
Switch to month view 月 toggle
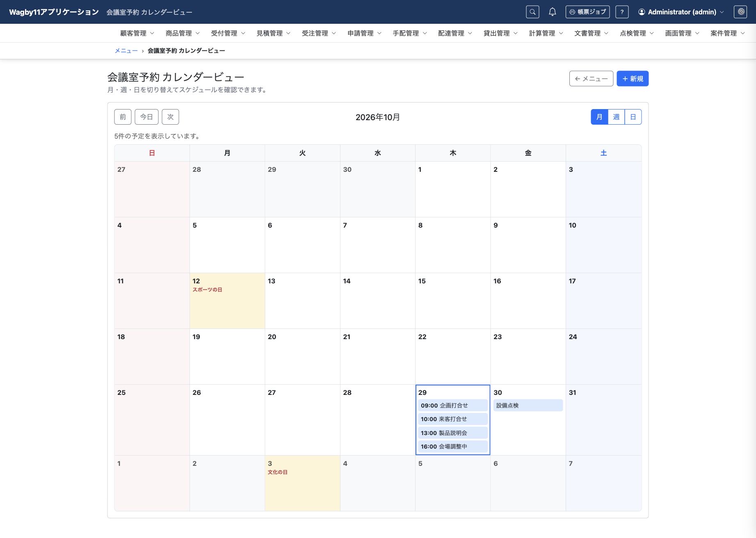point(599,117)
